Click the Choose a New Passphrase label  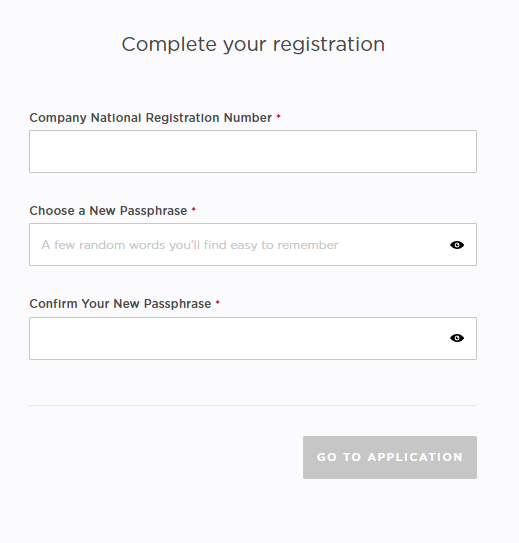pyautogui.click(x=108, y=211)
